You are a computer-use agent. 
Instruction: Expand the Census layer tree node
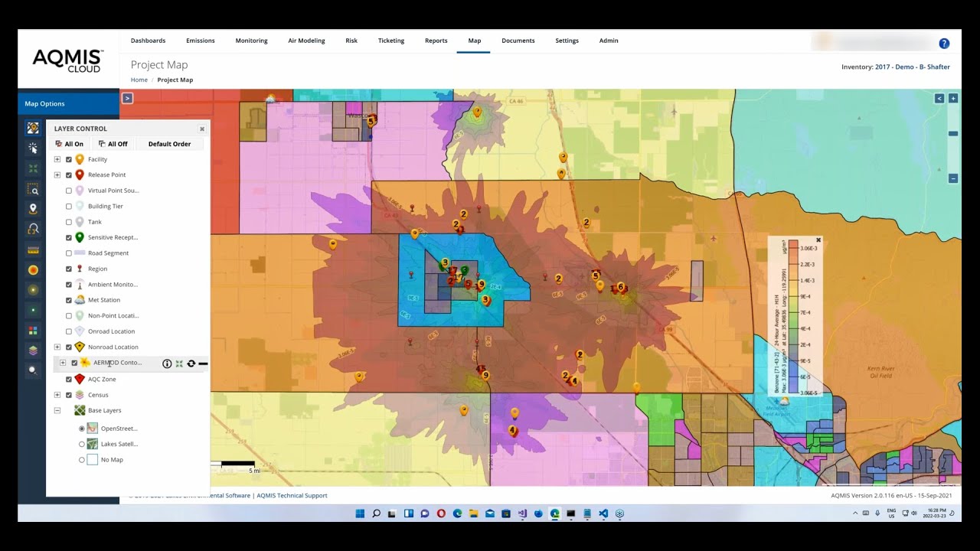[57, 395]
